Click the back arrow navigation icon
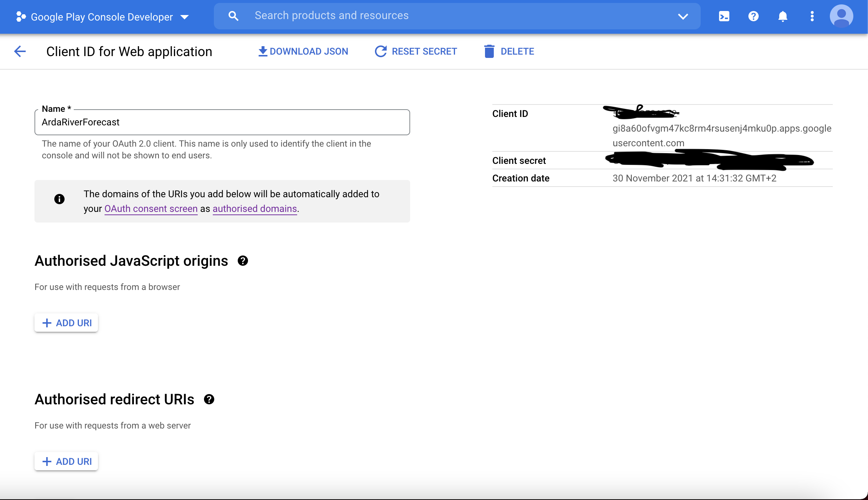The image size is (868, 500). [x=20, y=51]
